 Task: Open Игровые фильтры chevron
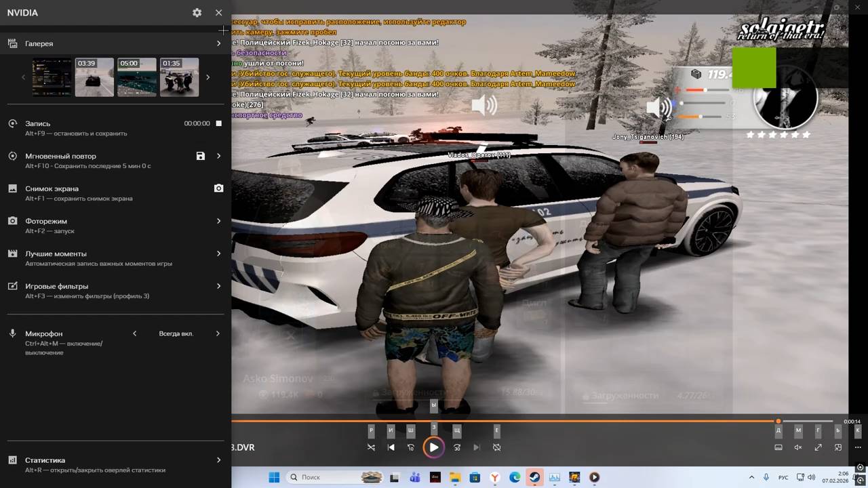[x=218, y=286]
